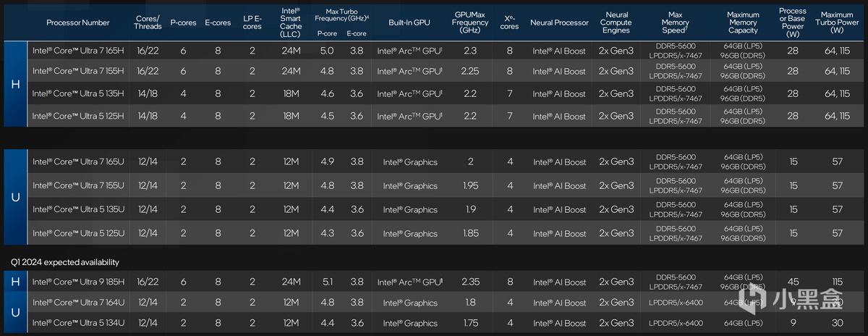Select the 57 turbo power value for Ultra 5 135U

point(838,210)
